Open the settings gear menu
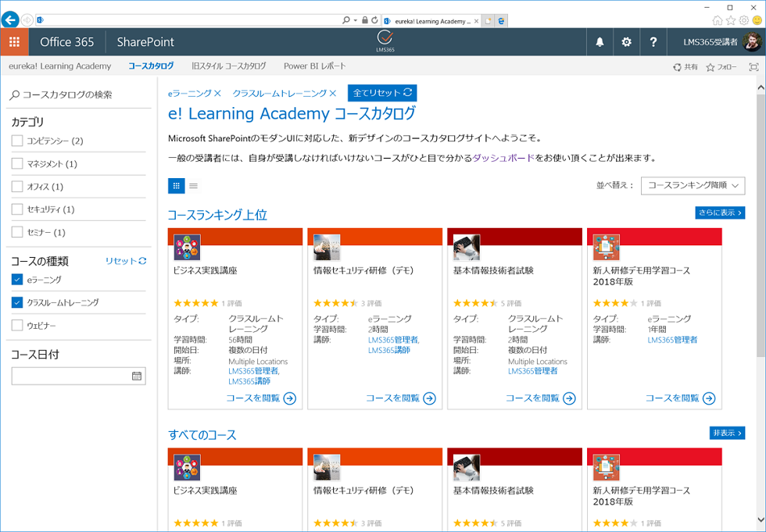The image size is (766, 532). click(x=626, y=42)
